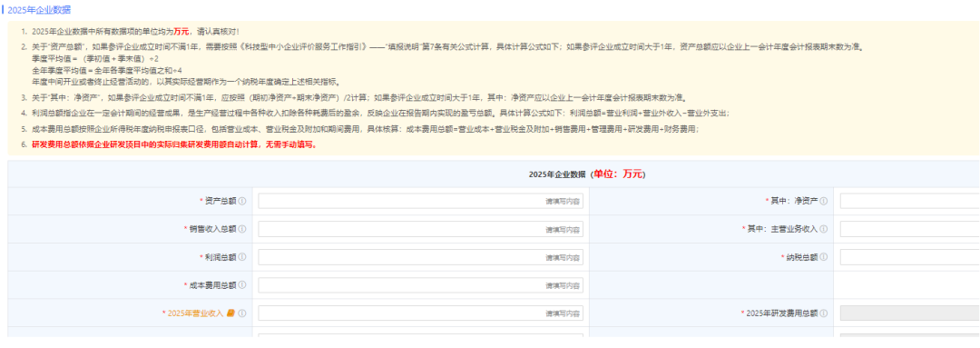
Task: Focus the 成本费用总额 input field
Action: coord(421,284)
